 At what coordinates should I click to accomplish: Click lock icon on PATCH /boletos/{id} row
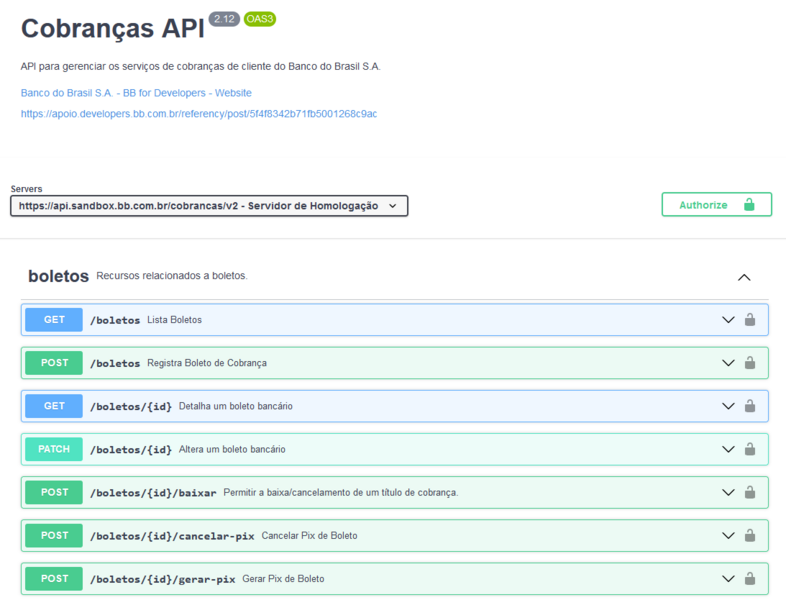point(749,449)
